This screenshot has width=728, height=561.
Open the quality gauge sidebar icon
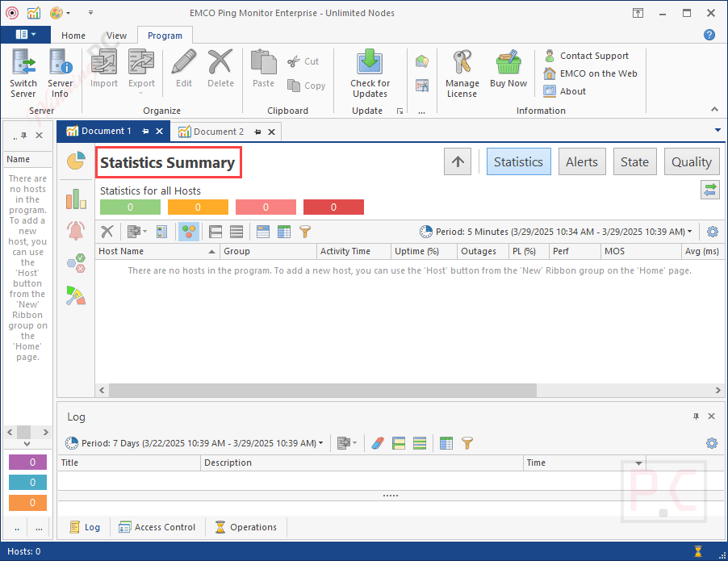[76, 295]
